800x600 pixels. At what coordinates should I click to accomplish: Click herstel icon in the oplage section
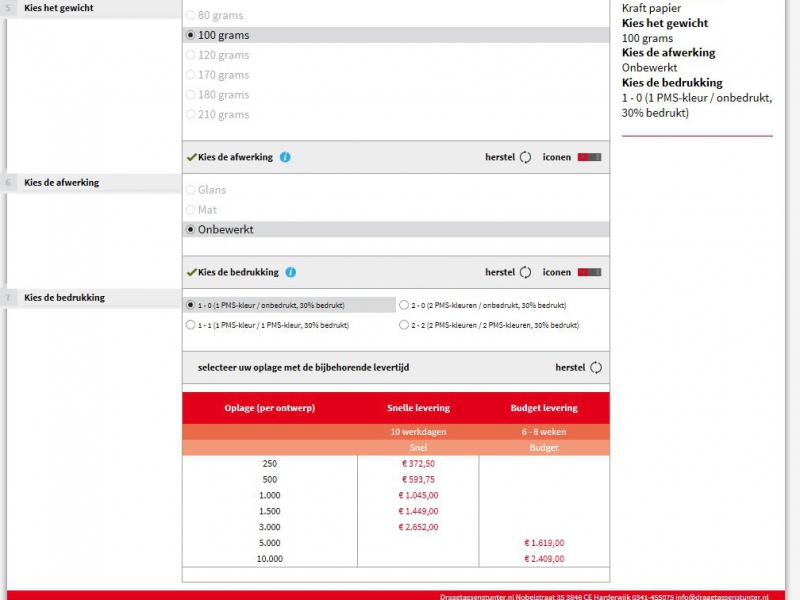point(596,367)
